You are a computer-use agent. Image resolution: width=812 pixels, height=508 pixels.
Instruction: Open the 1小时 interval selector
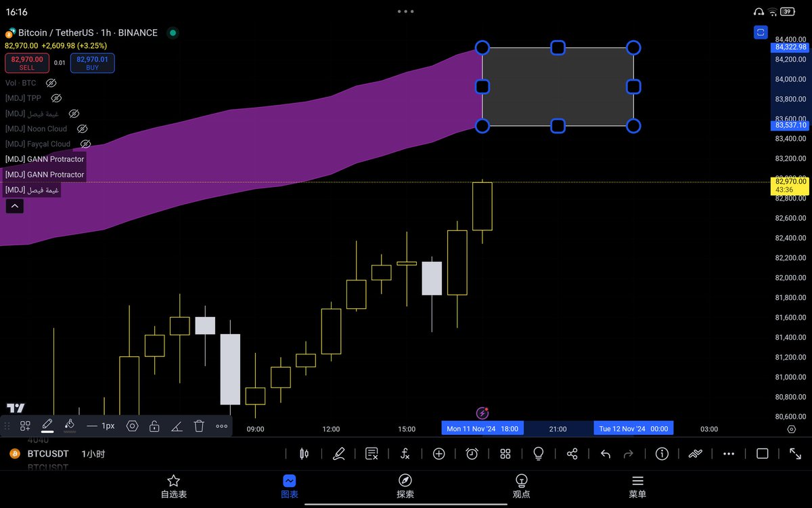click(93, 454)
